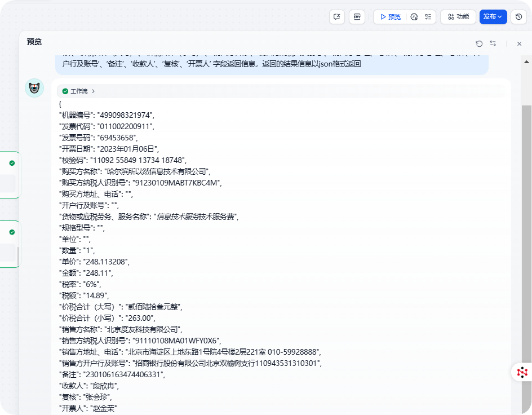
Task: Click 哈尔滨所以然信息技术有限公司 text
Action: (x=157, y=171)
